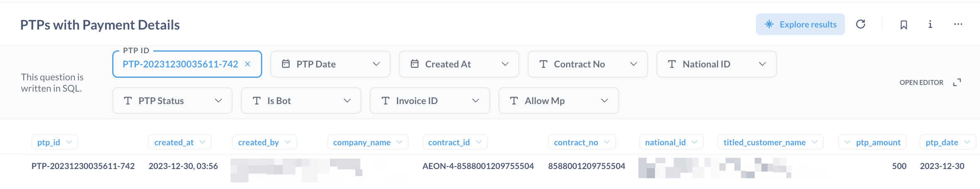The width and height of the screenshot is (980, 189).
Task: Expand the Invoice ID filter
Action: click(429, 101)
